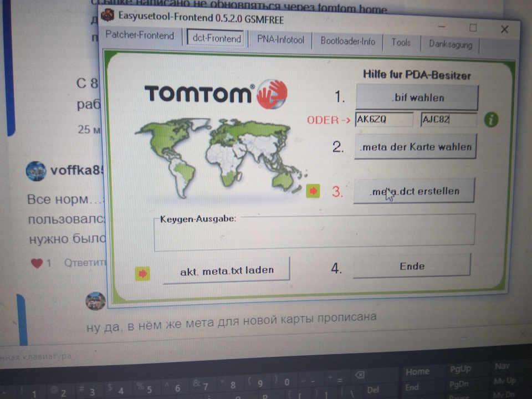Click the .meta.dct erstellen button

(414, 191)
